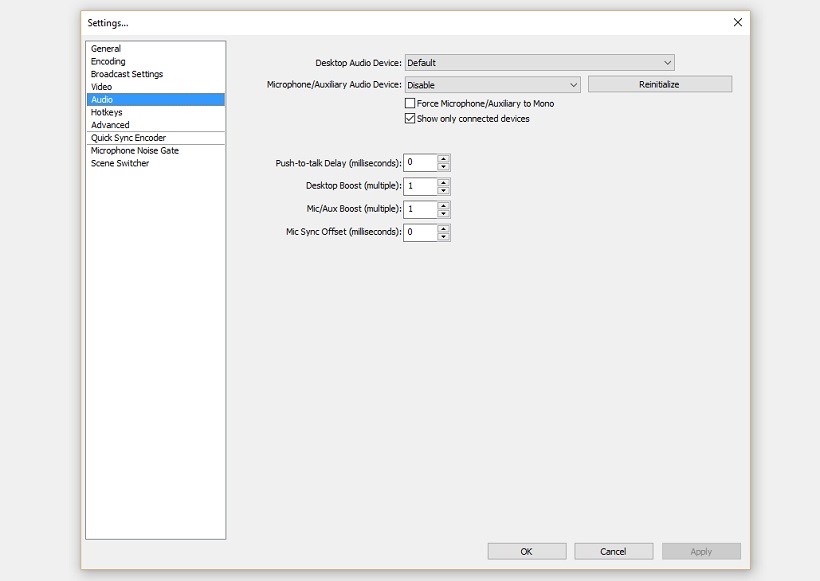
Task: Click the Mic/Aux Boost value field
Action: (x=420, y=209)
